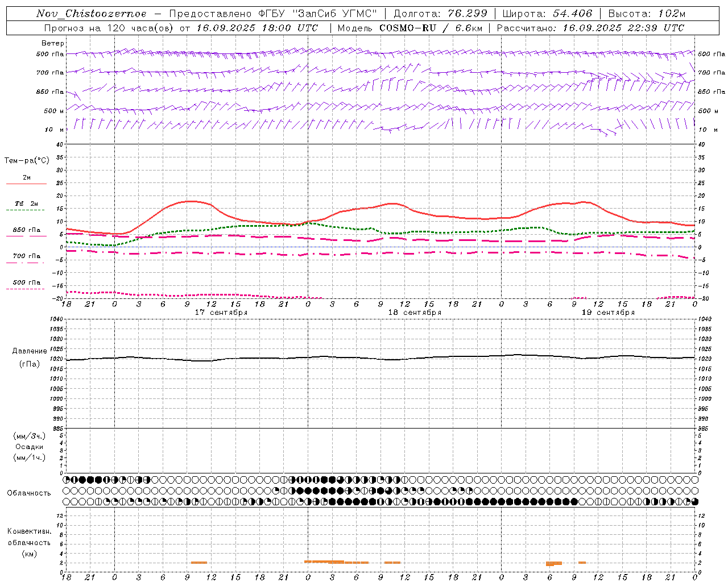The height and width of the screenshot is (582, 728).
Task: Select forecast start time 16.09.2025 18:00 UTC
Action: coord(257,28)
